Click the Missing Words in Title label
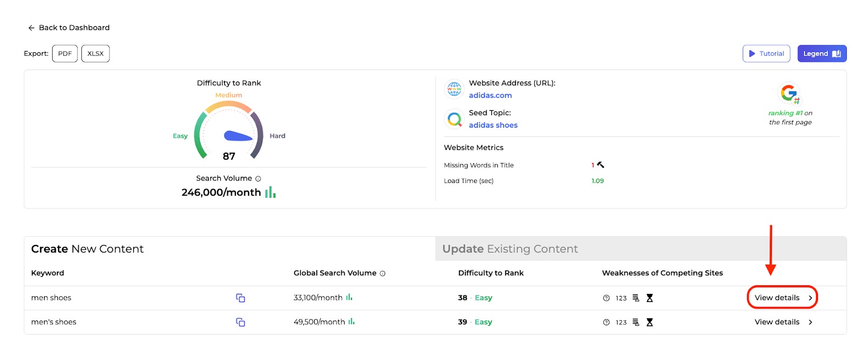The image size is (868, 352). tap(478, 165)
